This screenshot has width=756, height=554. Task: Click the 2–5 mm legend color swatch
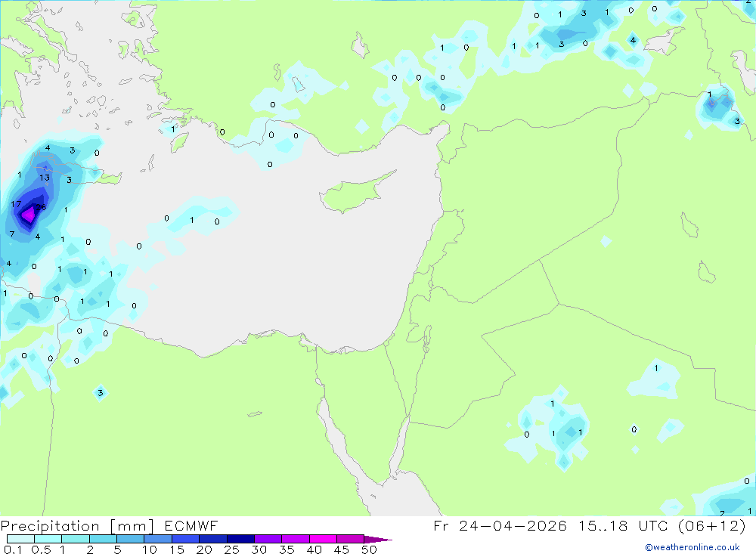103,539
